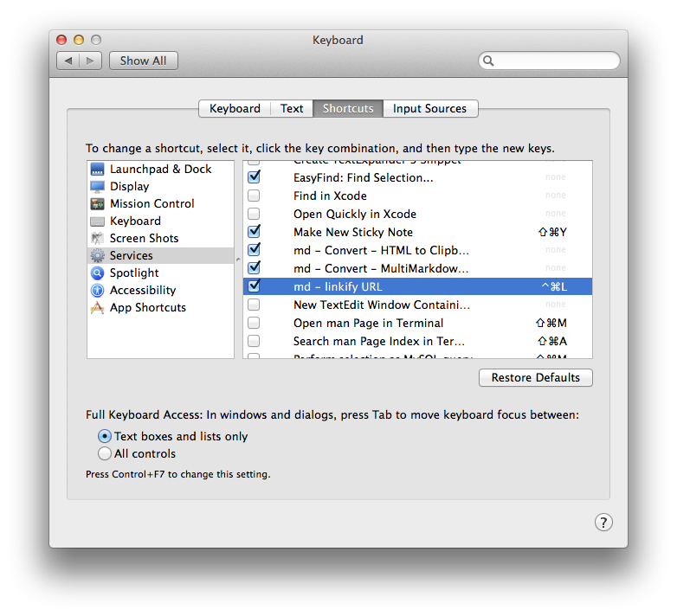This screenshot has width=677, height=616.
Task: Select the Display category
Action: tap(161, 186)
